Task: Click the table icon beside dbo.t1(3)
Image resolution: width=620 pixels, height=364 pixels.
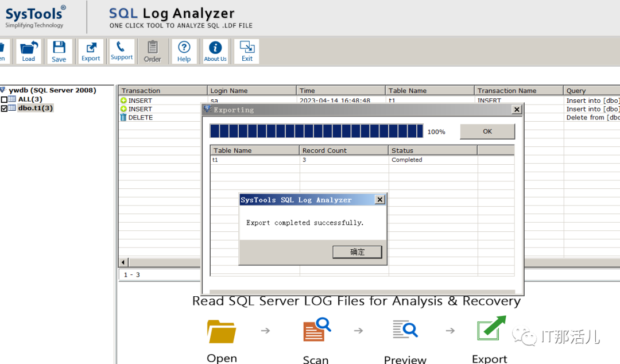Action: (12, 108)
